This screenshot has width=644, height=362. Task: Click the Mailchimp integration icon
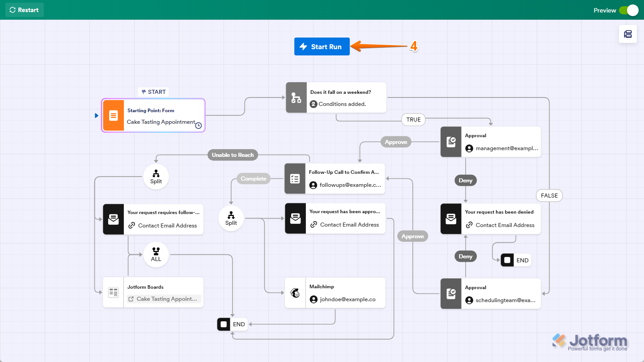pos(296,293)
